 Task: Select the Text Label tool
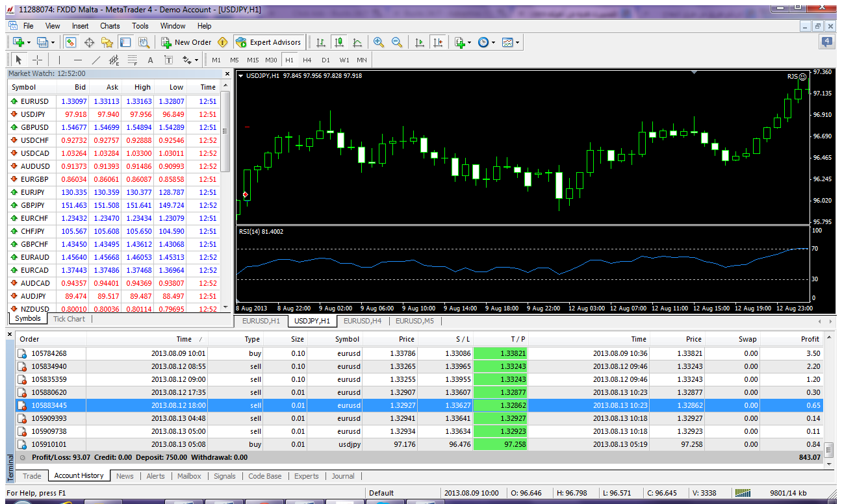[168, 60]
